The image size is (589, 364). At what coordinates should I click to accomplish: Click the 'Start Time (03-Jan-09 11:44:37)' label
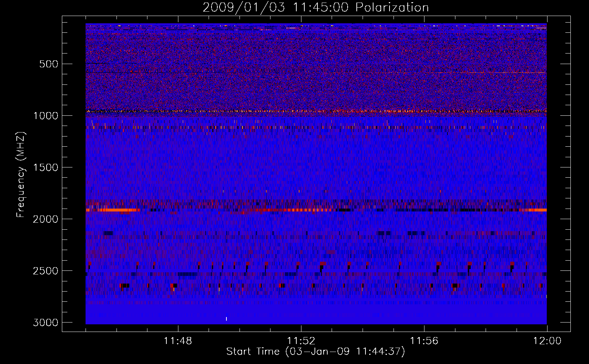(x=316, y=352)
